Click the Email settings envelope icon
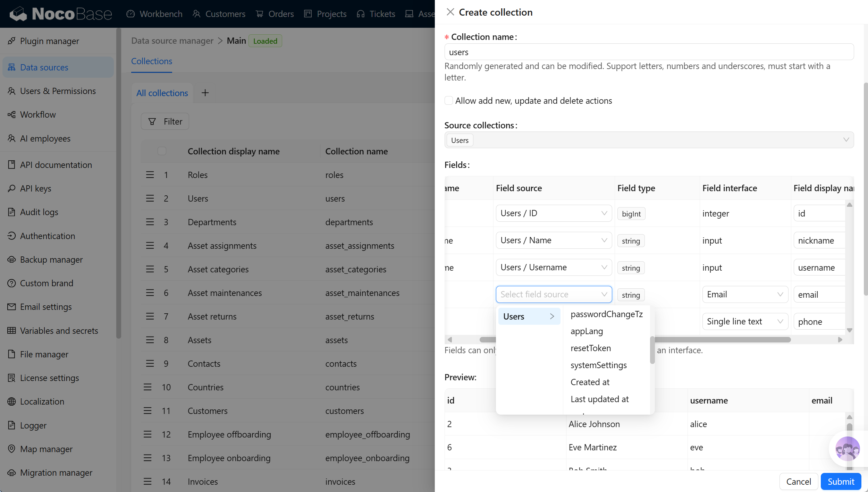The height and width of the screenshot is (492, 868). (11, 307)
